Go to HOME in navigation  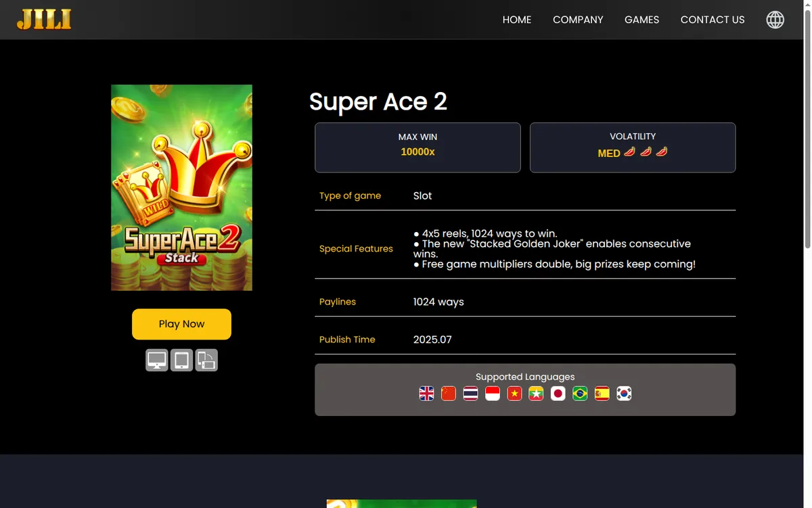point(517,20)
